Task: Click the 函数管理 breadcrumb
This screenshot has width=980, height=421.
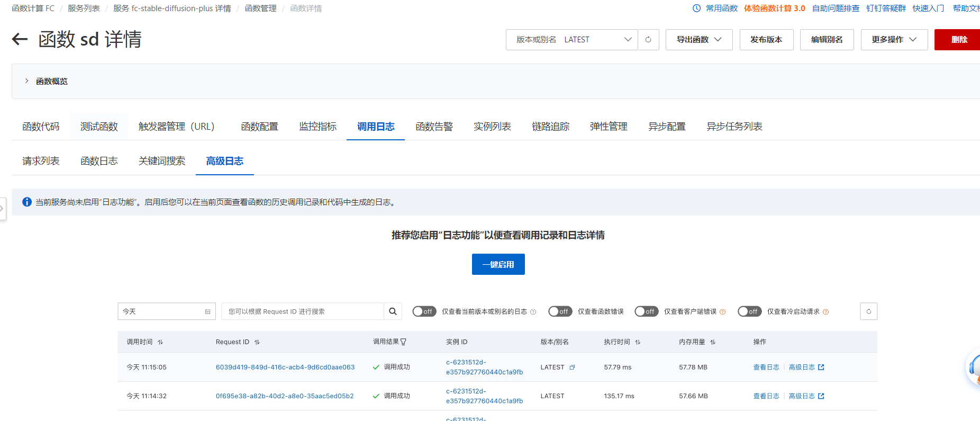Action: (260, 8)
